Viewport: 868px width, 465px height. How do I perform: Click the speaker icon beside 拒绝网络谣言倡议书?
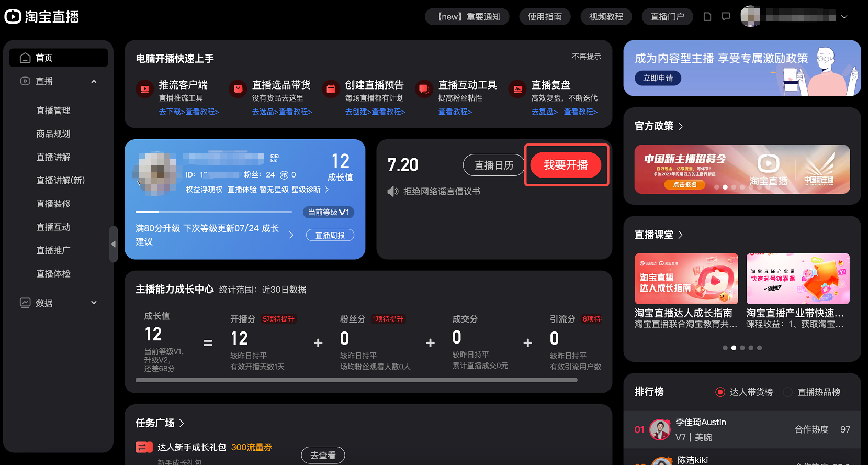tap(392, 192)
